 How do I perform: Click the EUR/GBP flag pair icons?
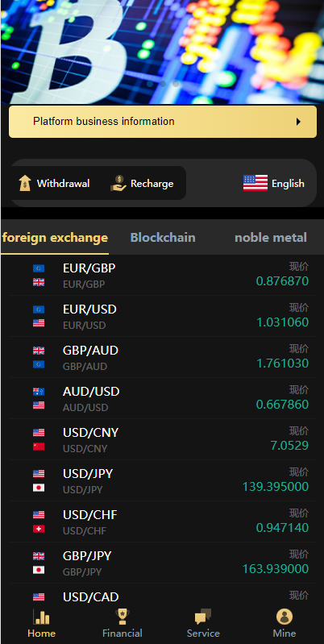(x=39, y=275)
